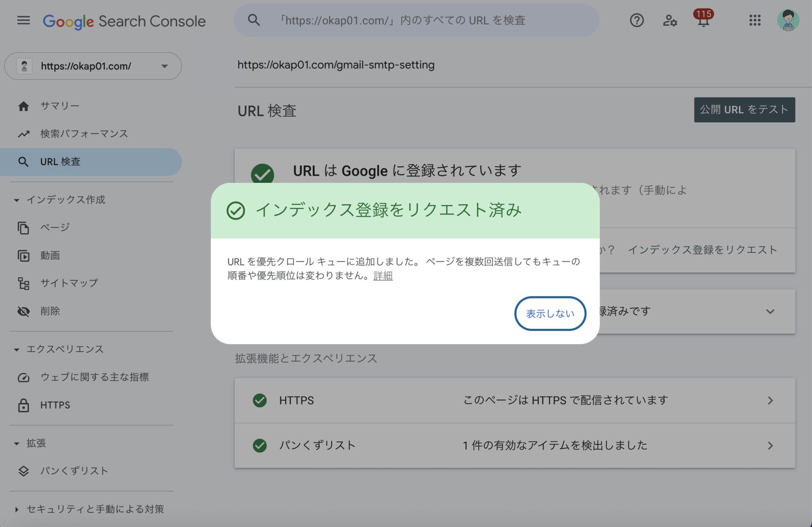Click the inspected URL gmail-smtp-setting text
The image size is (812, 527).
336,65
